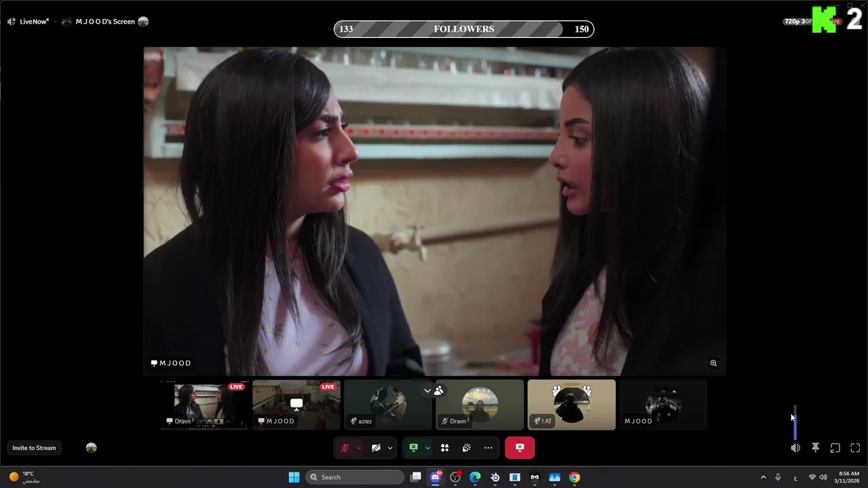The width and height of the screenshot is (868, 488).
Task: Click the taskbar Search box
Action: pyautogui.click(x=355, y=477)
